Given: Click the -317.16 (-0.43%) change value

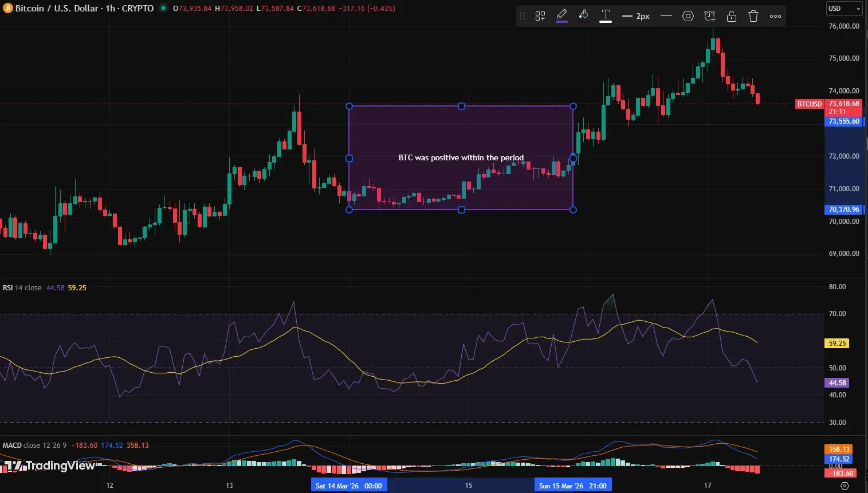Looking at the screenshot, I should point(366,9).
